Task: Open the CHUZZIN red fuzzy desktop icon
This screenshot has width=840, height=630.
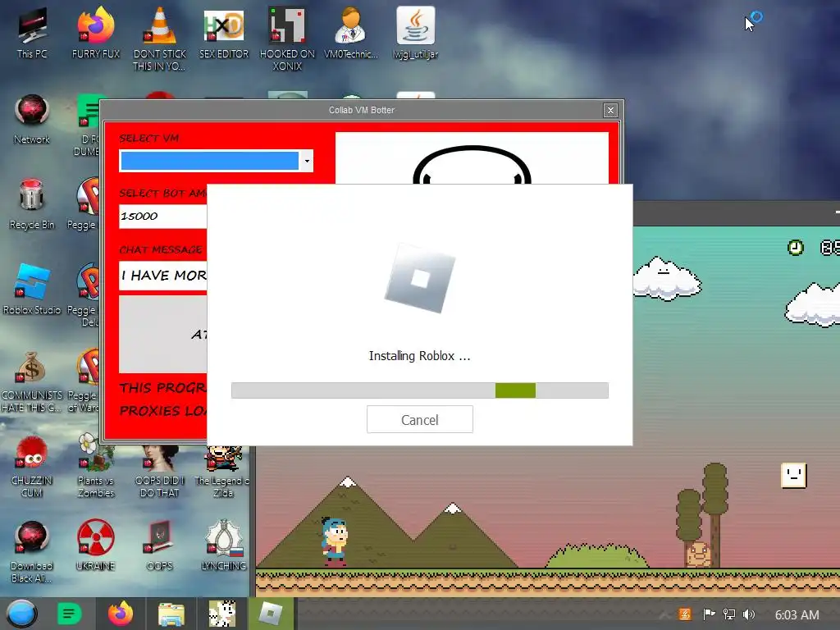Action: click(x=32, y=466)
